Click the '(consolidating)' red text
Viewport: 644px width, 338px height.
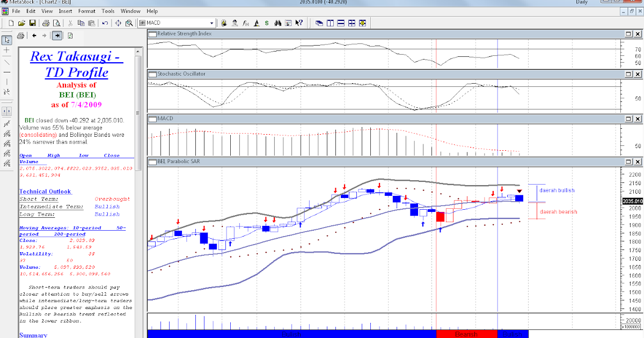38,135
